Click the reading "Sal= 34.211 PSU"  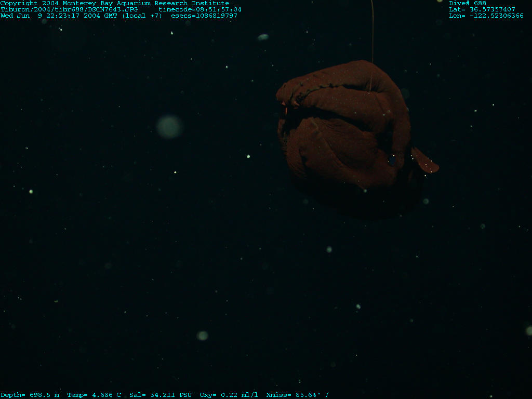(x=161, y=395)
